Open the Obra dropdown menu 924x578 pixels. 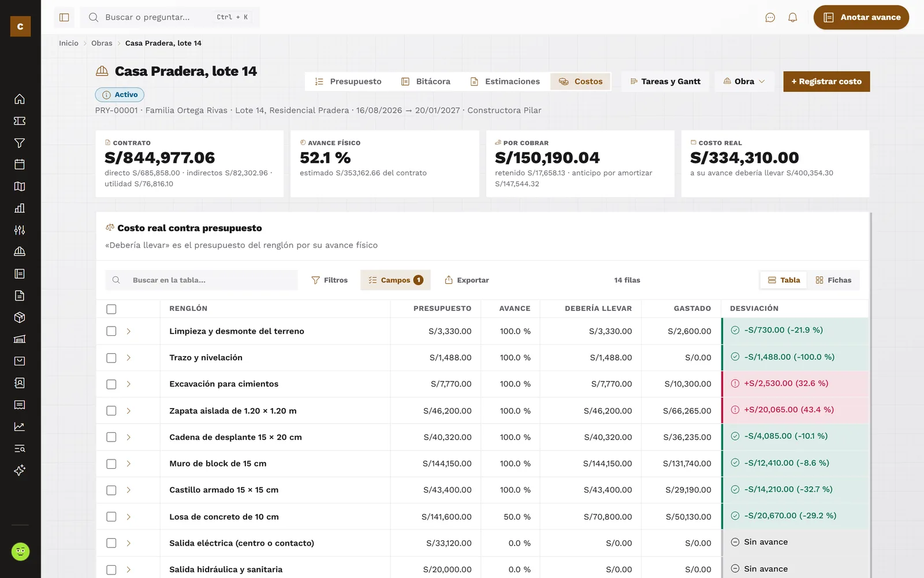744,81
